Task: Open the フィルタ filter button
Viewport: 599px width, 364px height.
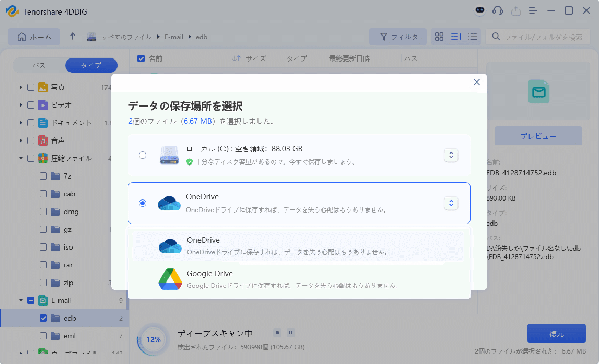Action: (398, 37)
